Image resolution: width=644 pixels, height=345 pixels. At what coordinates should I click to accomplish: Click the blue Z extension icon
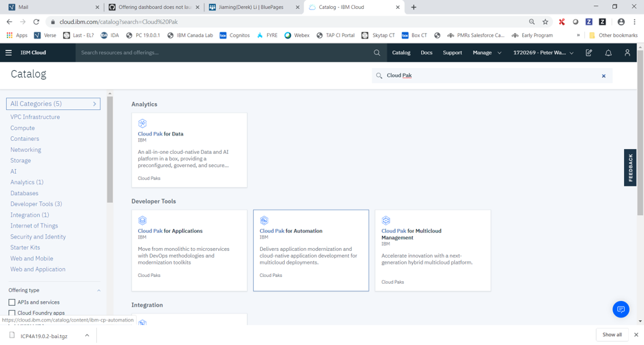pyautogui.click(x=588, y=22)
